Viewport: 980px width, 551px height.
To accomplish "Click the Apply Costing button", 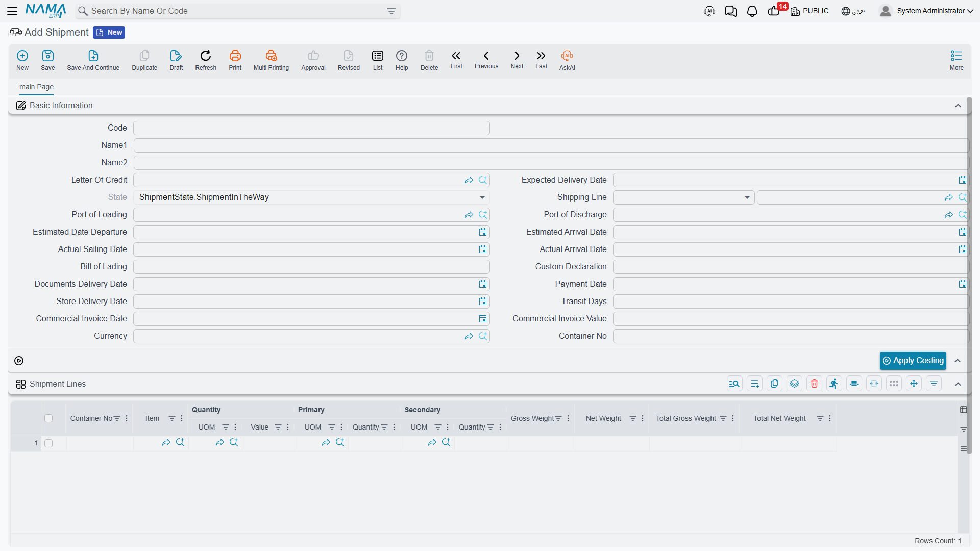I will coord(913,361).
